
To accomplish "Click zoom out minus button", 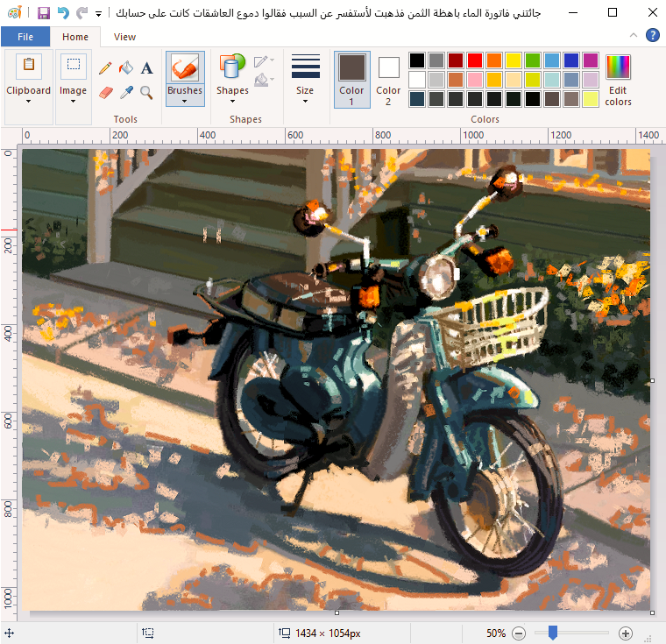I will (519, 633).
